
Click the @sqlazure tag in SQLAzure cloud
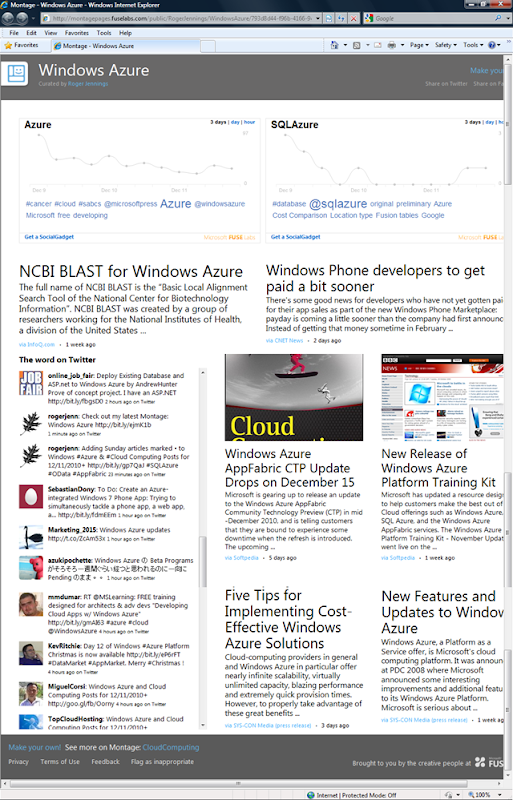[x=338, y=204]
